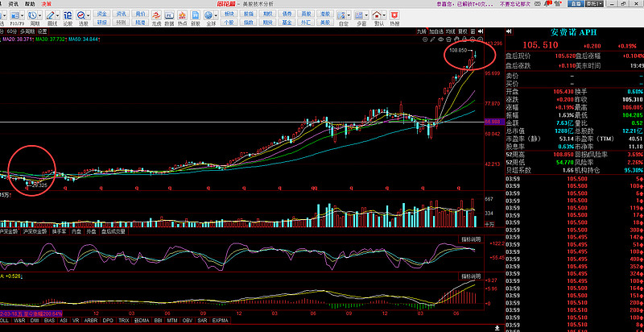
Task: Select the TRIX indicator tab
Action: click(x=124, y=321)
